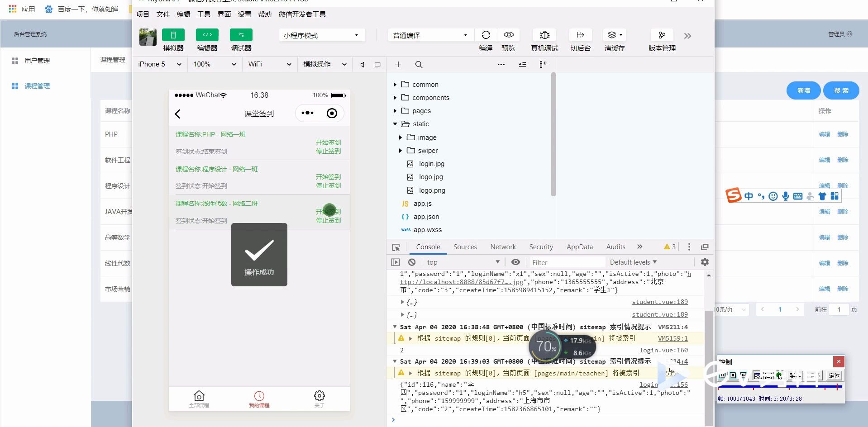
Task: Click the 清缓存 clear cache icon
Action: click(x=612, y=35)
